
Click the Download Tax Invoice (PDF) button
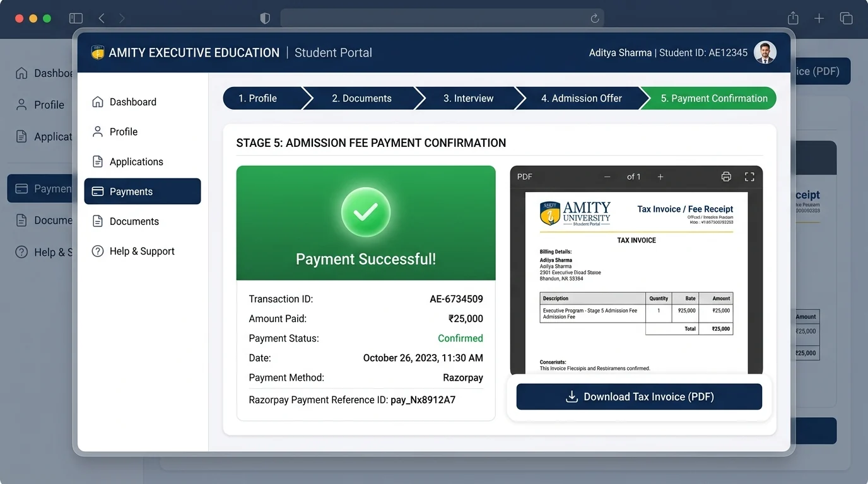639,397
